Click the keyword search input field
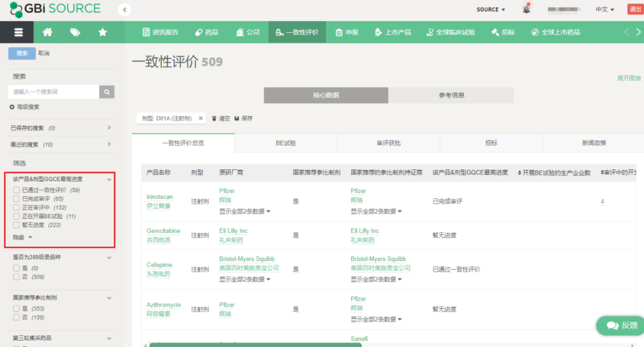The height and width of the screenshot is (347, 644). [x=54, y=92]
